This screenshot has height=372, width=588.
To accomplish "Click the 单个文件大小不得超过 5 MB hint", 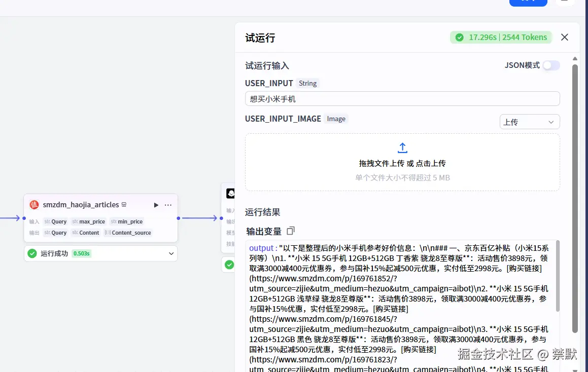I will click(402, 177).
